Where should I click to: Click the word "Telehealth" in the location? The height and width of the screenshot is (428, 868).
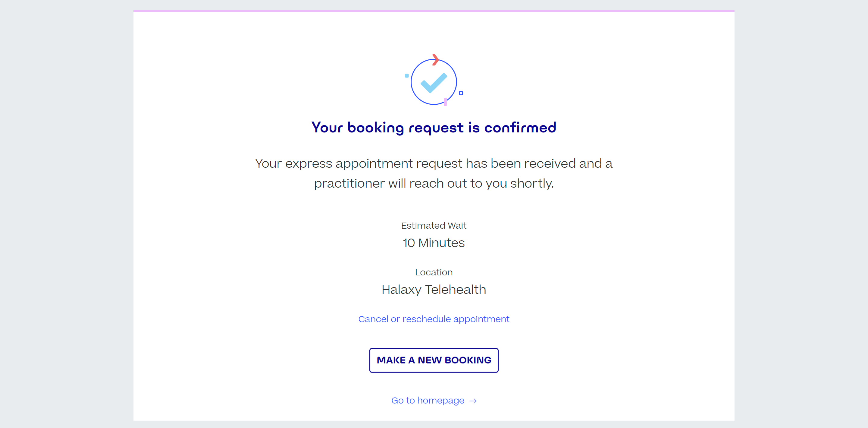tap(455, 289)
